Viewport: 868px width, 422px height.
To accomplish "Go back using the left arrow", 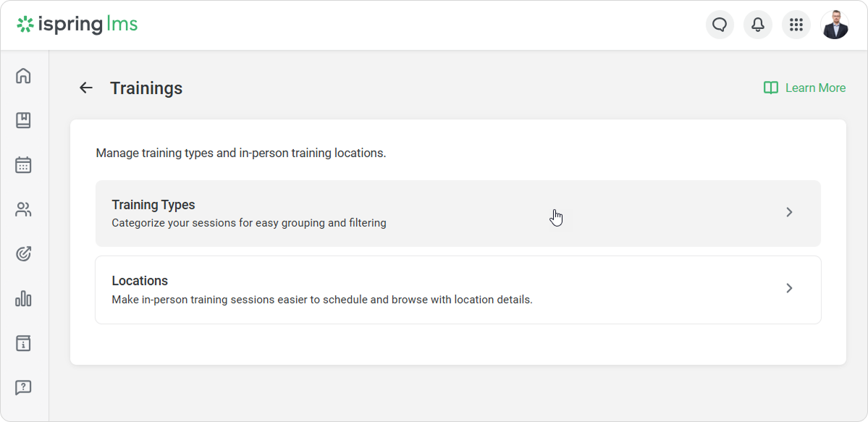I will pos(86,88).
